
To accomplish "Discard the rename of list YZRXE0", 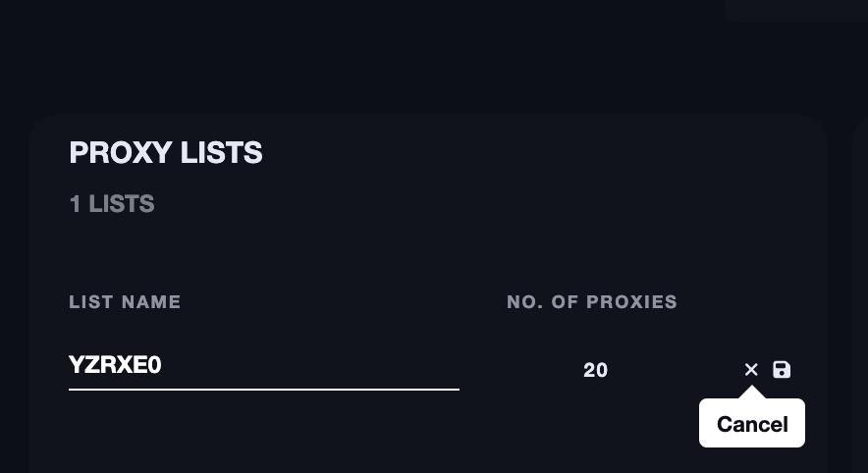I will [751, 370].
